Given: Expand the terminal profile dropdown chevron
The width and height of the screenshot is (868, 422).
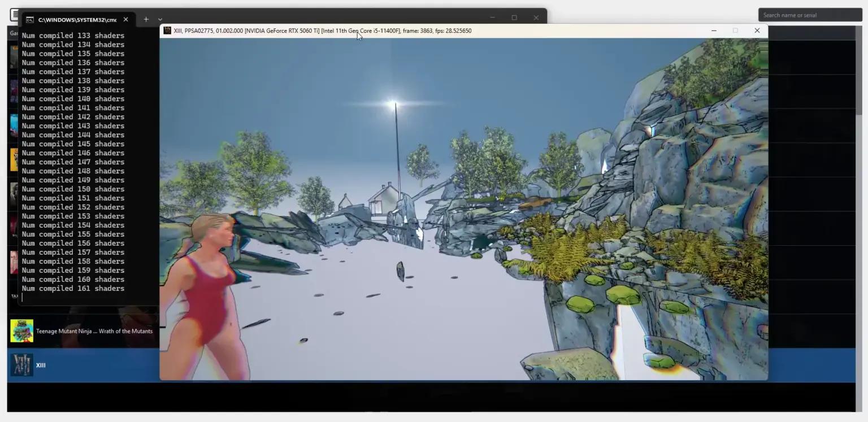Looking at the screenshot, I should (160, 20).
